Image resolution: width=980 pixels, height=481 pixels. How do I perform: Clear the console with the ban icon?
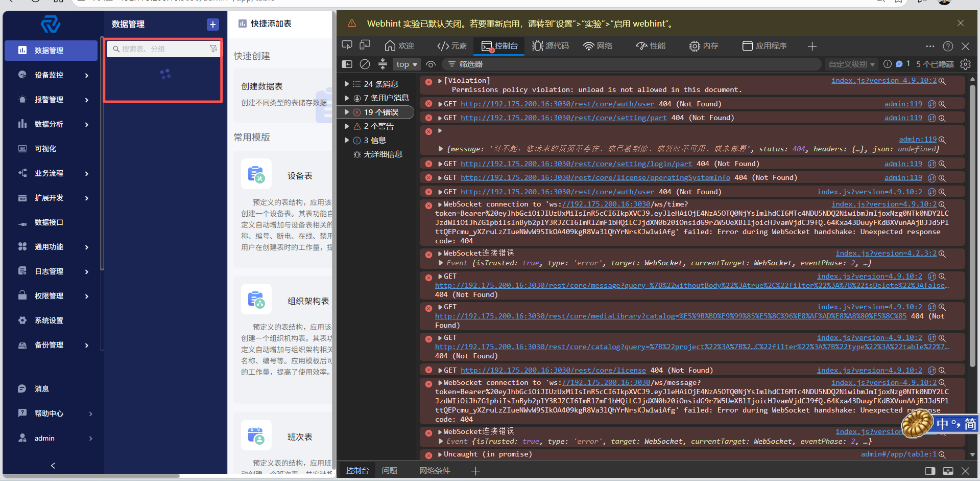(365, 64)
